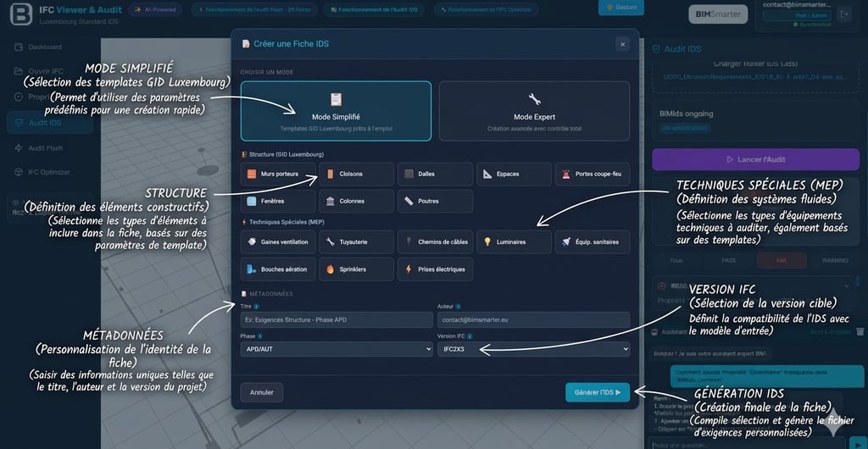Filter audit results by Tous
868x449 pixels.
pyautogui.click(x=676, y=260)
